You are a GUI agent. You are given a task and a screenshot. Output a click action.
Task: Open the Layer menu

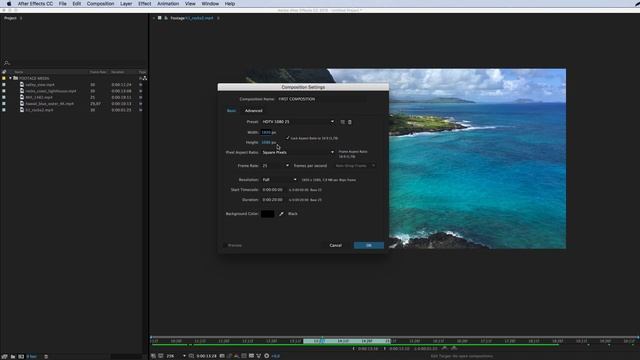click(126, 4)
